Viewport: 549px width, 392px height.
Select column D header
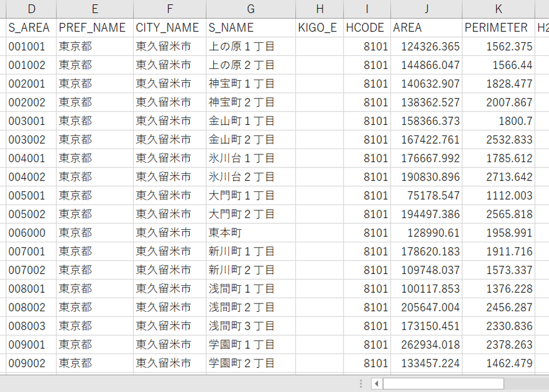(31, 9)
